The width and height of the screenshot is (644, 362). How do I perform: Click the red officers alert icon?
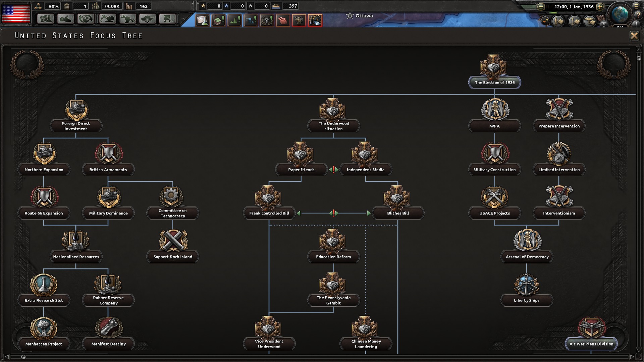[x=299, y=20]
